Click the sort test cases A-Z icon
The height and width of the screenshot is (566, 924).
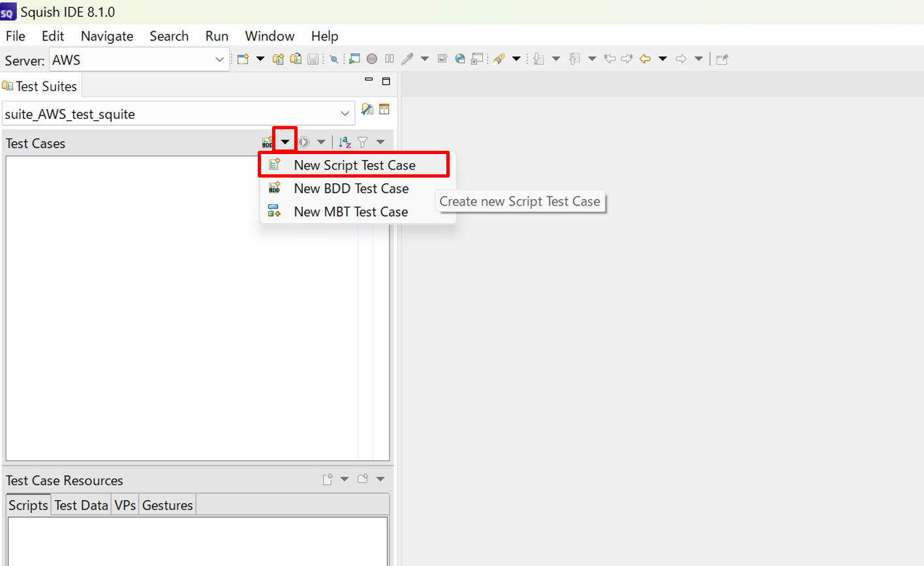345,142
